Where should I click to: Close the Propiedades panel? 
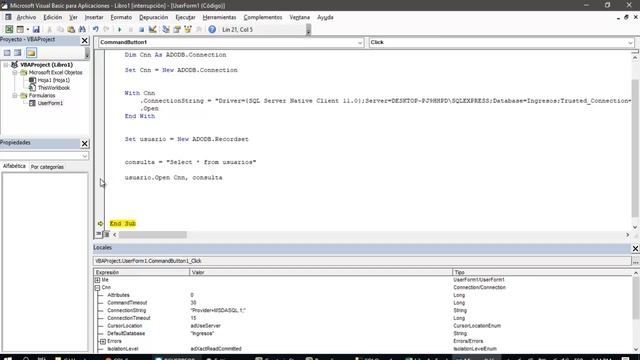click(84, 143)
